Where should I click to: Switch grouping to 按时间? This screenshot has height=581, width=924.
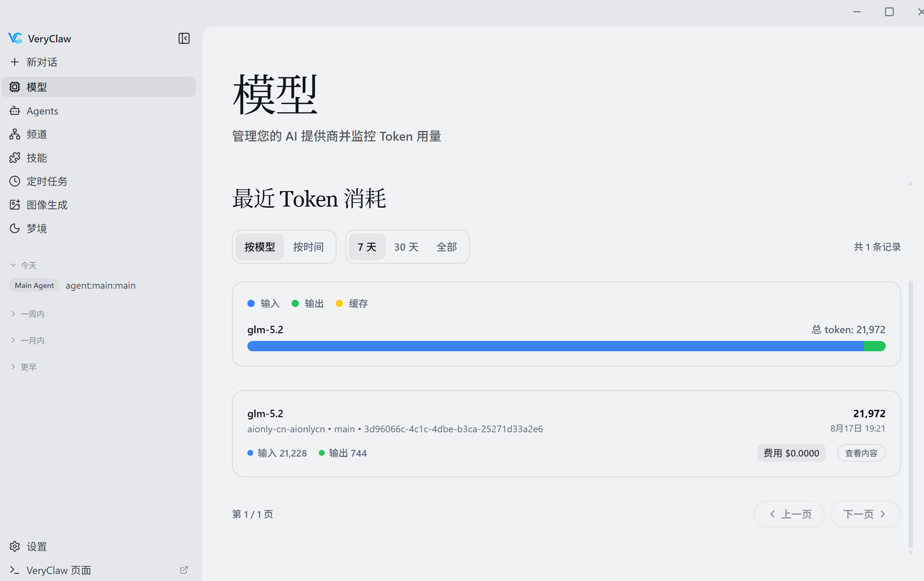coord(308,247)
